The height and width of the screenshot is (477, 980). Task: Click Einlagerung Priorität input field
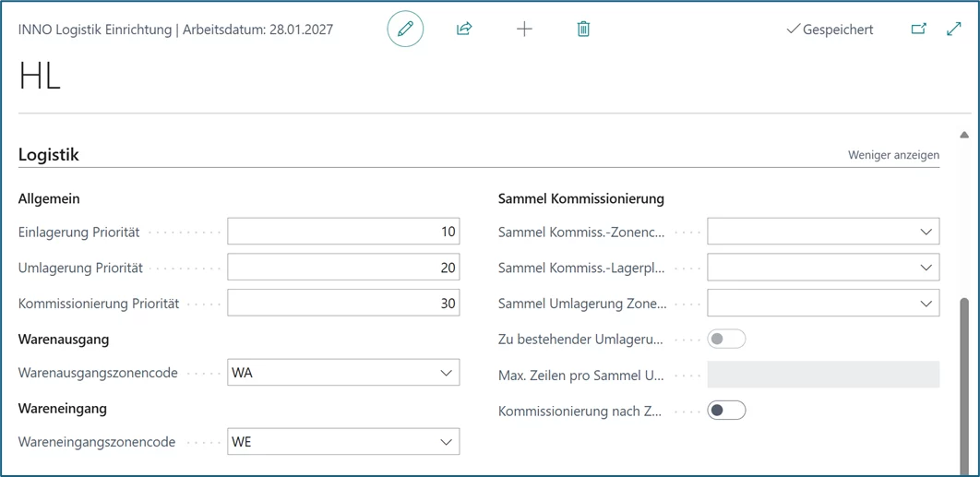(x=343, y=232)
